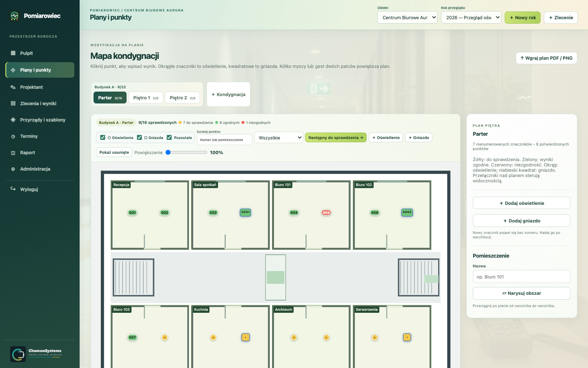This screenshot has width=588, height=368.
Task: Open the Rok przeglądu dropdown
Action: tap(471, 18)
